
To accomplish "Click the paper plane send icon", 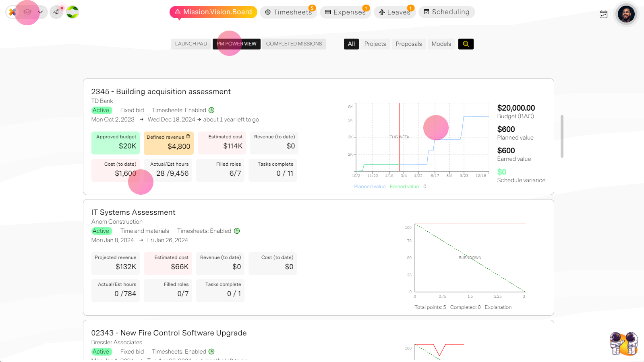I will click(56, 12).
